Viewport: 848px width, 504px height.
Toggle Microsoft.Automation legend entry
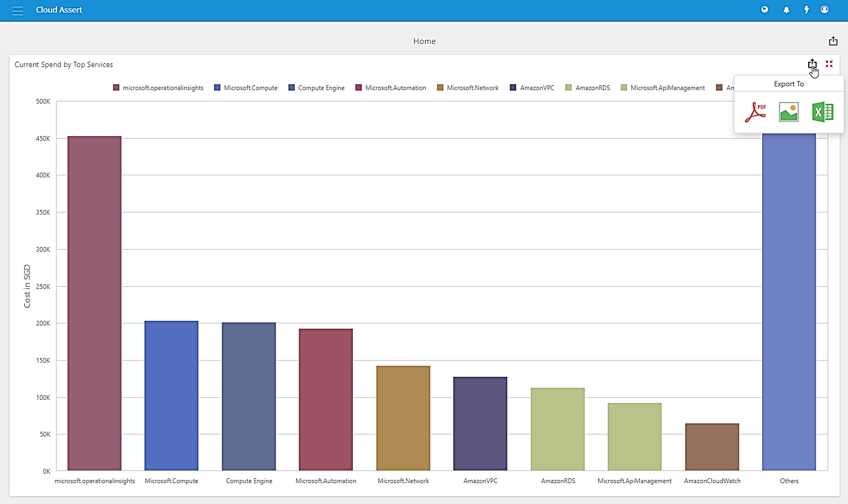[391, 88]
